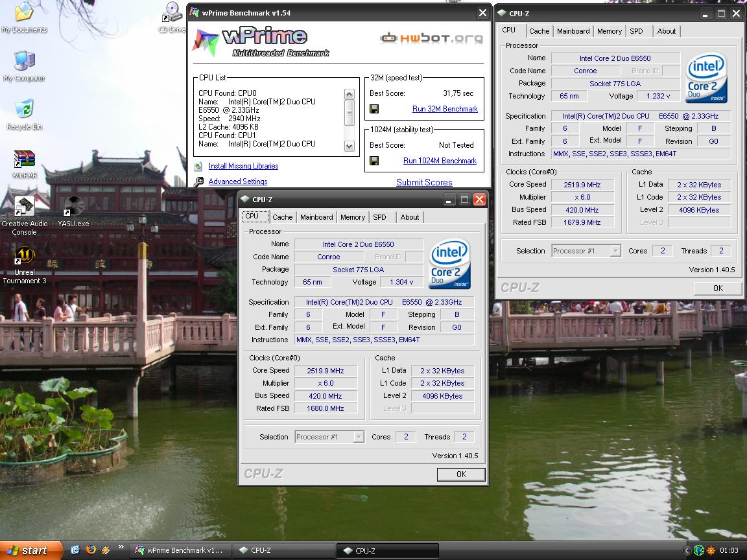747x560 pixels.
Task: Switch to Cache tab in right CPU-Z window
Action: [539, 31]
